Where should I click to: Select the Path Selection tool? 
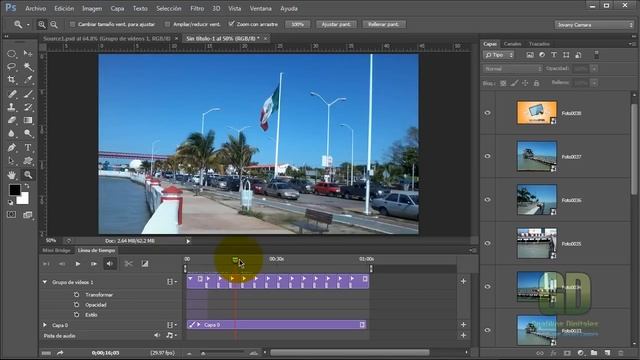click(x=11, y=161)
